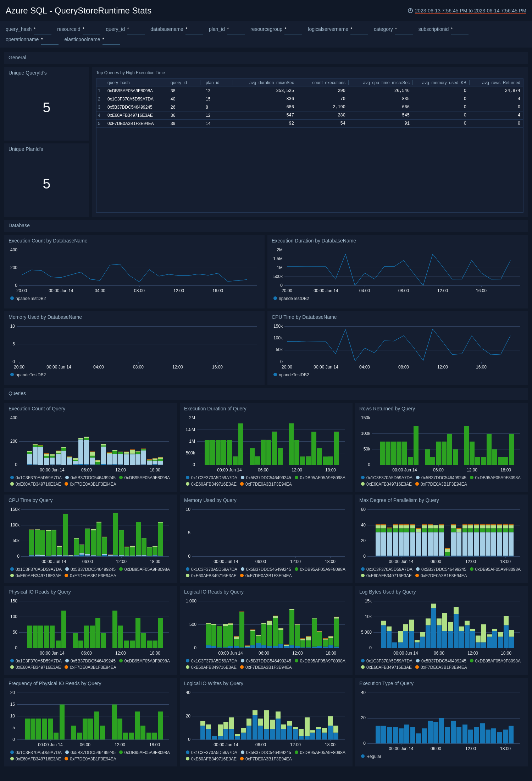Toggle npandeTestDB2 legend in Execution Duration by DatabaseName
The width and height of the screenshot is (532, 781).
[291, 299]
